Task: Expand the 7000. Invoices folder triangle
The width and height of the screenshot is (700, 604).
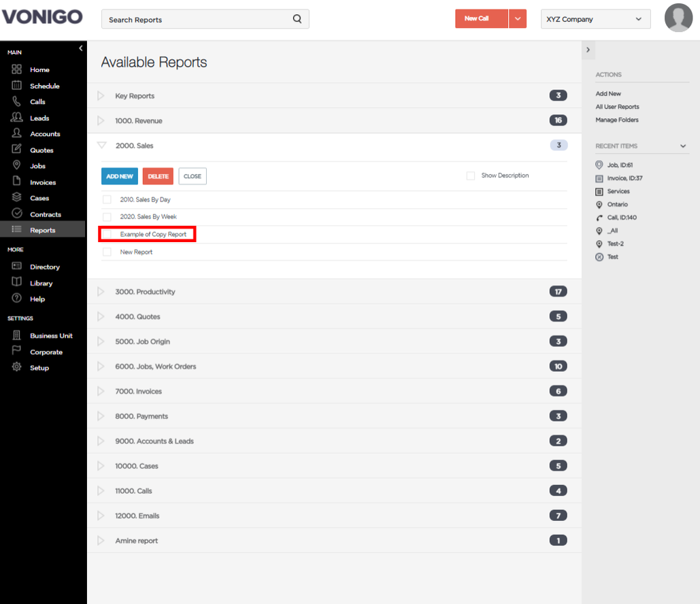Action: pyautogui.click(x=101, y=391)
